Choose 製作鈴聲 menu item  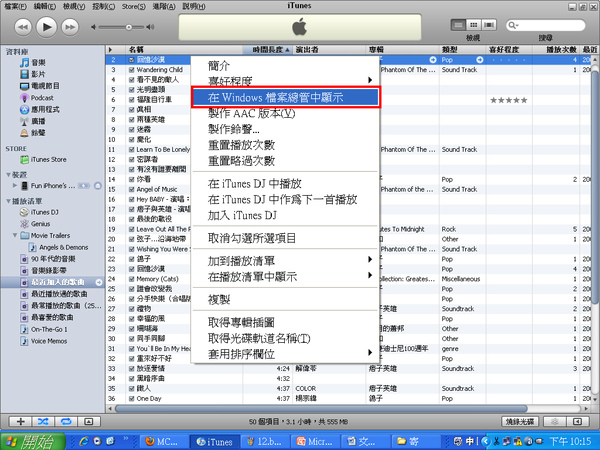click(285, 129)
